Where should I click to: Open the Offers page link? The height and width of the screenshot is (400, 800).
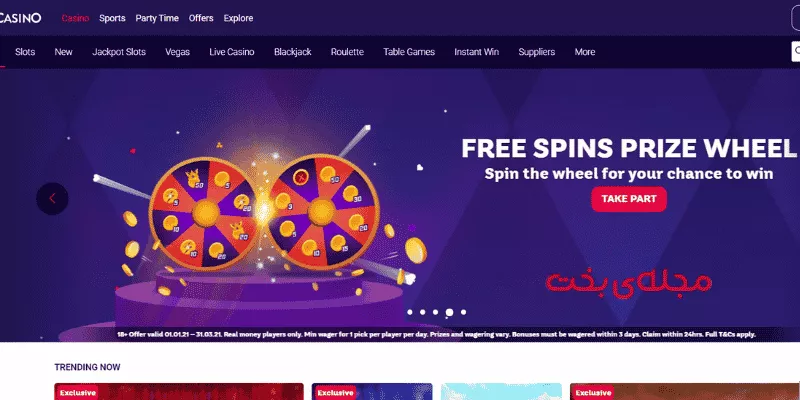click(x=201, y=18)
